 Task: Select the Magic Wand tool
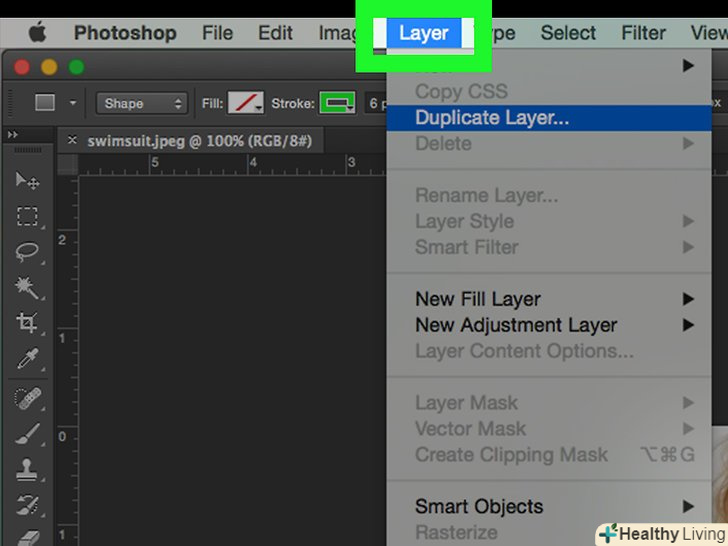coord(27,287)
